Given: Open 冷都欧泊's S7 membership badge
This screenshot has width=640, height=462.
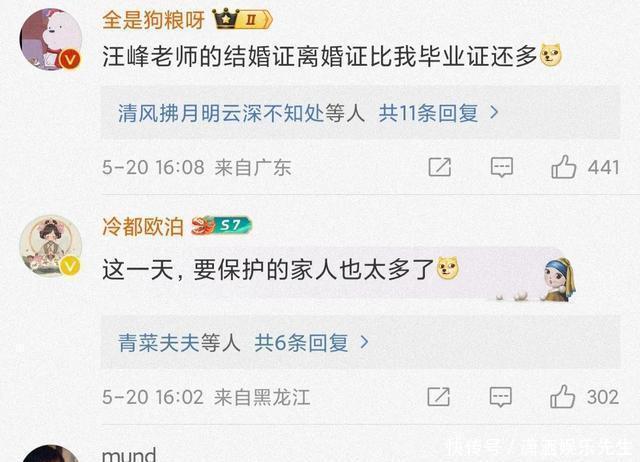Looking at the screenshot, I should (222, 225).
